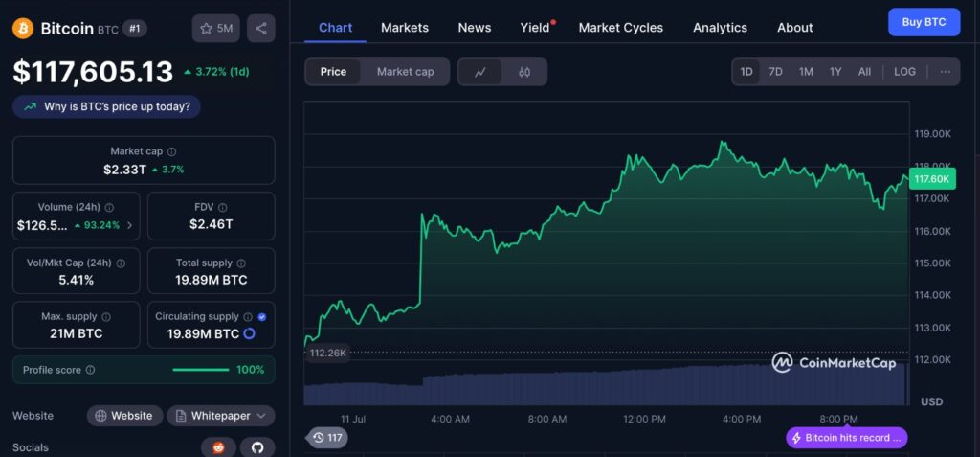Click the blue verified checkmark badge
Image resolution: width=980 pixels, height=457 pixels.
coord(262,317)
